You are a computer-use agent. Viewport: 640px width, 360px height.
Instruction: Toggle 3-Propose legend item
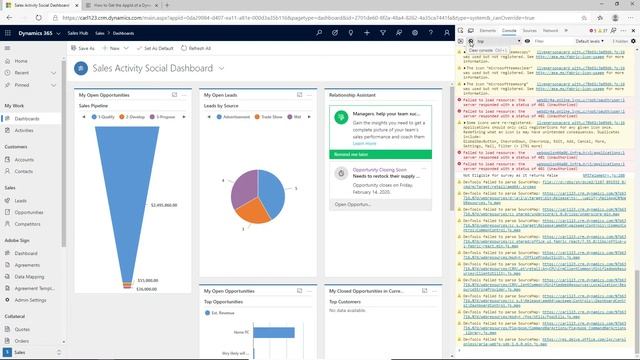162,117
